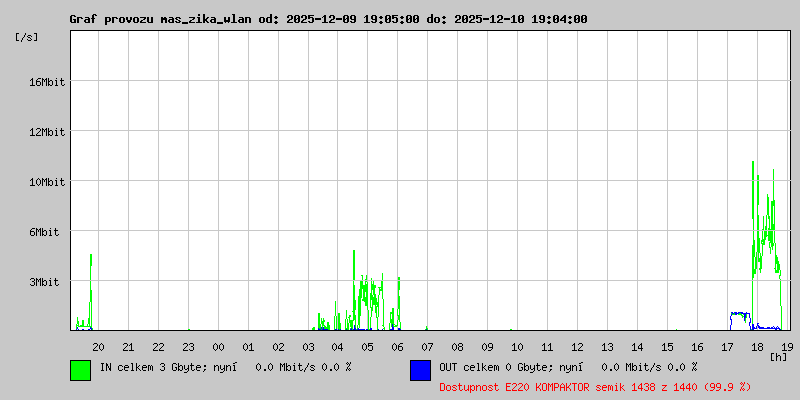Viewport: 800px width, 400px height.
Task: Click the hour label 23 on x-axis
Action: coord(188,347)
